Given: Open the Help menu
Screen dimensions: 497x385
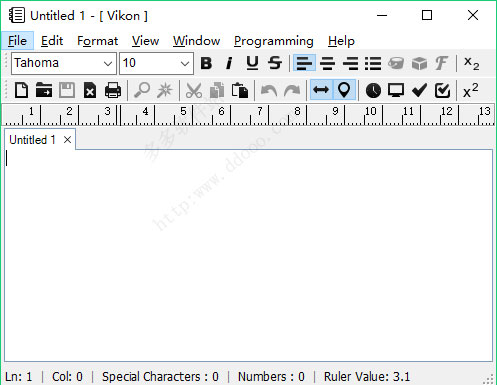Looking at the screenshot, I should (341, 41).
